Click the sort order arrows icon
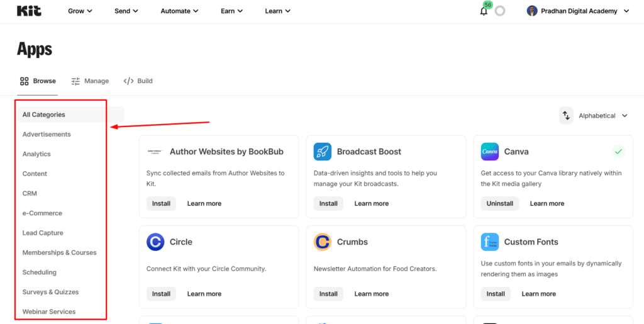The image size is (644, 324). (x=566, y=116)
